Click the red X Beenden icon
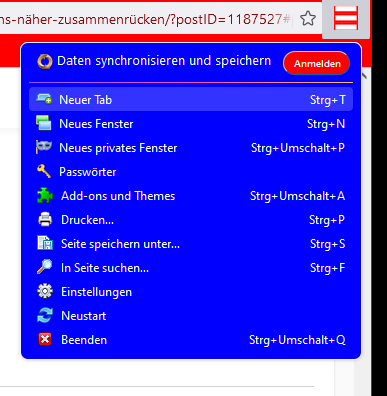 (x=45, y=339)
